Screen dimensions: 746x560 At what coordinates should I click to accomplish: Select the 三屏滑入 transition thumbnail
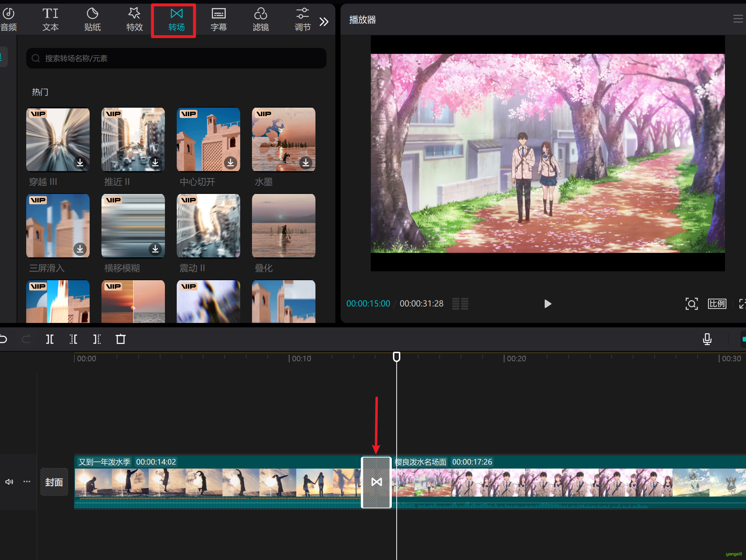click(58, 226)
